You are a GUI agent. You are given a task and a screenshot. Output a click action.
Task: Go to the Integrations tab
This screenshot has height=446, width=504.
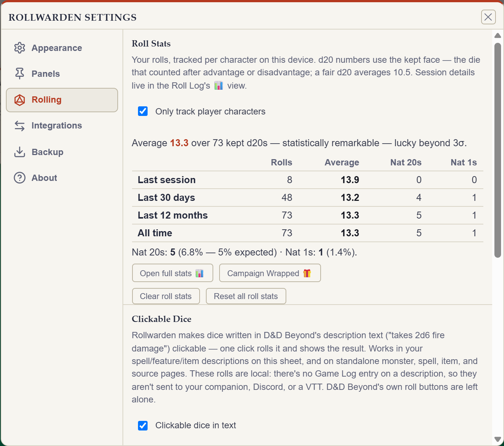[62, 126]
